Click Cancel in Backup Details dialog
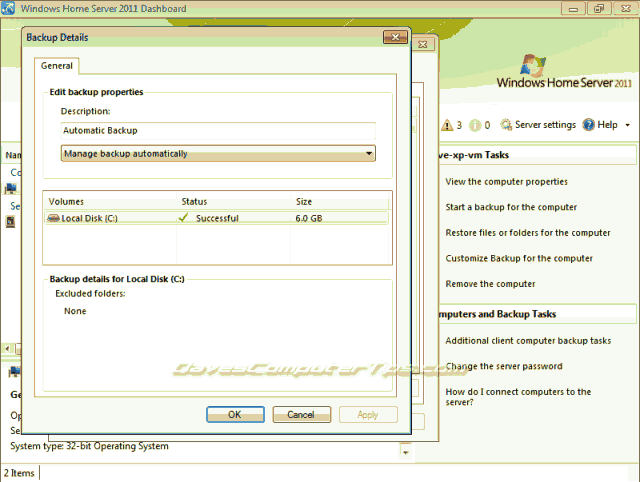 301,415
